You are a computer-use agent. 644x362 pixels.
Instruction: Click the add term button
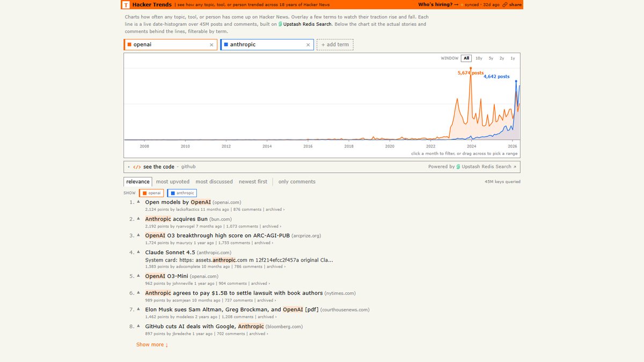335,45
